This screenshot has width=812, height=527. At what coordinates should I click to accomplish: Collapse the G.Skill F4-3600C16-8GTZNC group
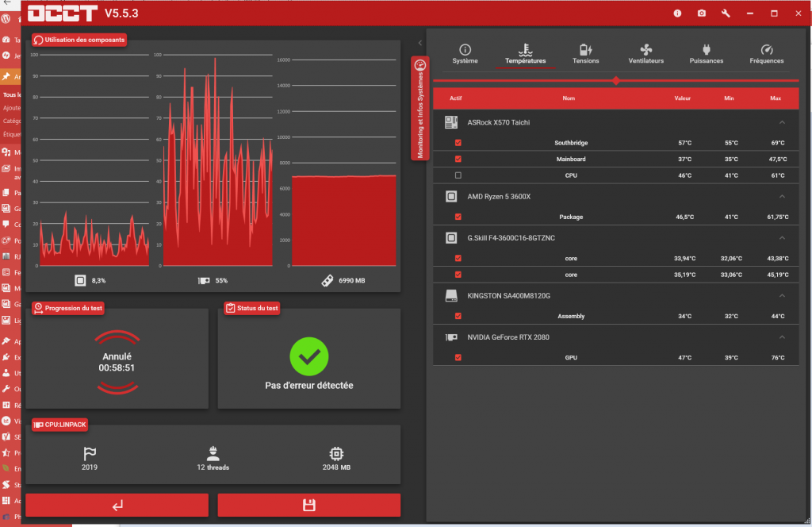(x=782, y=238)
